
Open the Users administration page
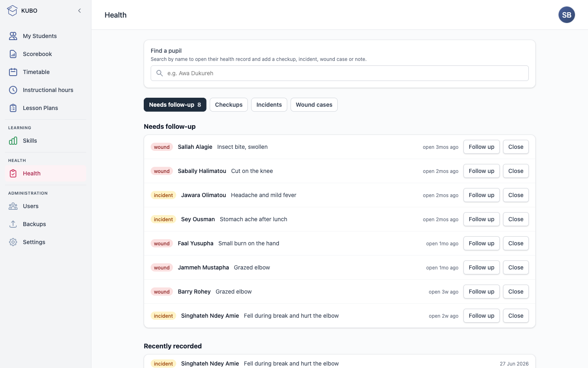(46, 206)
